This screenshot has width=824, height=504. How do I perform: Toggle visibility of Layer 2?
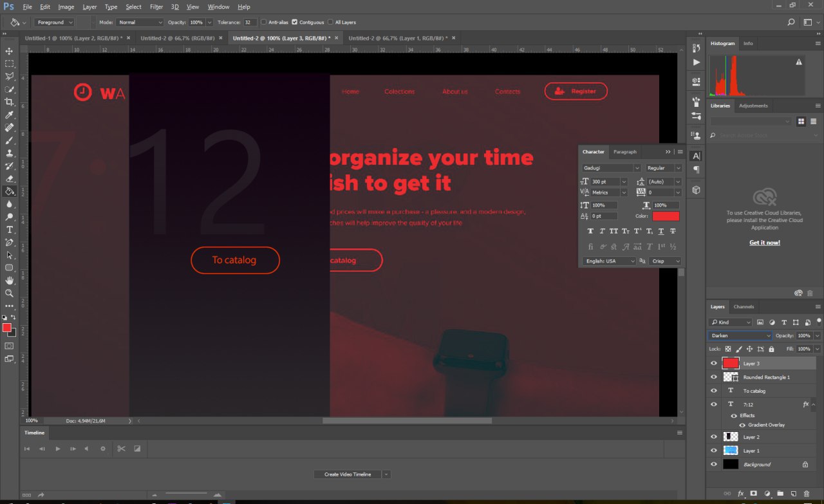pos(713,437)
